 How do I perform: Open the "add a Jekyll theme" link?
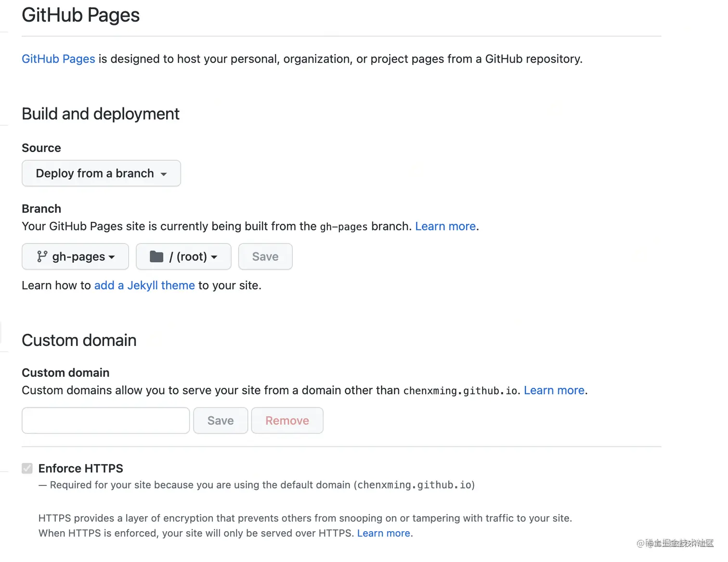point(144,285)
